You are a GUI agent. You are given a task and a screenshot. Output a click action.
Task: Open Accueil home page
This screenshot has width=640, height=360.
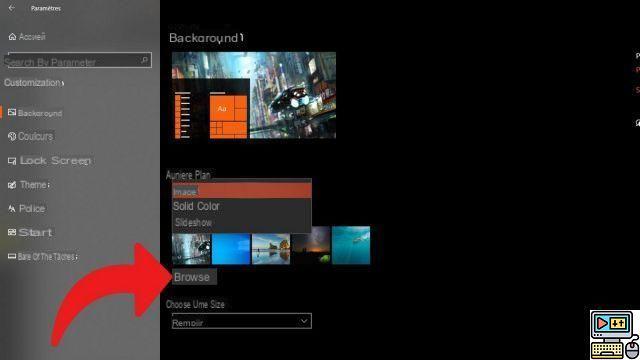click(x=27, y=37)
